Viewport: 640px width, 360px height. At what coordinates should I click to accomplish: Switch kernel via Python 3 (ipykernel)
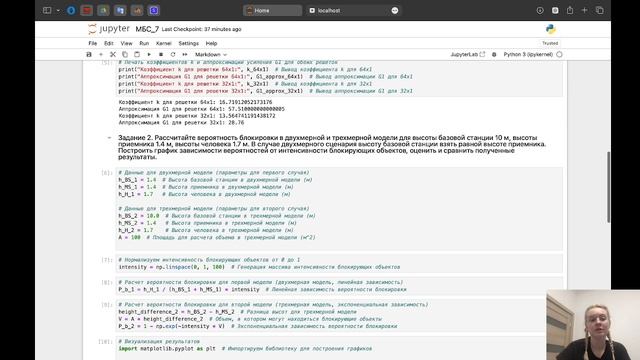tap(528, 54)
